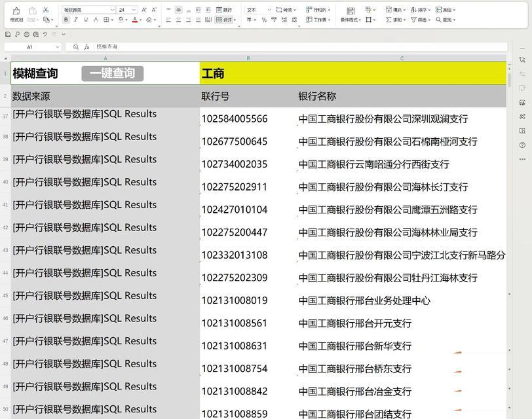Toggle wrap text (换行)
The width and height of the screenshot is (532, 419).
[224, 10]
